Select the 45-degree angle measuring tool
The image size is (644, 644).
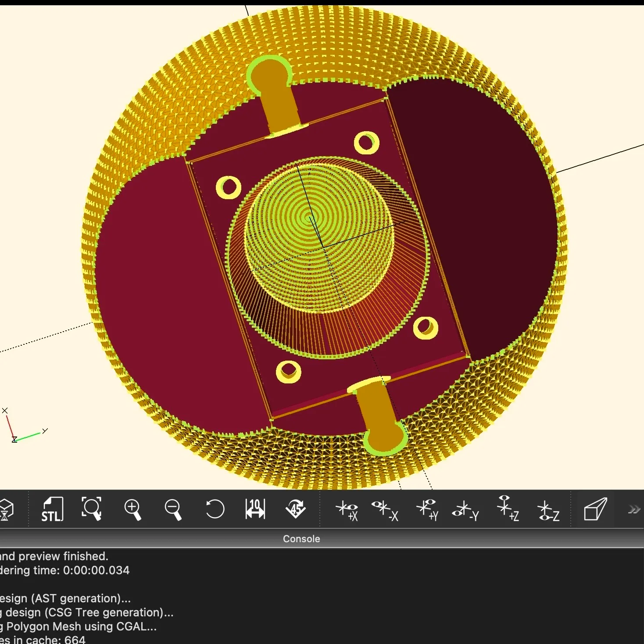pos(296,509)
